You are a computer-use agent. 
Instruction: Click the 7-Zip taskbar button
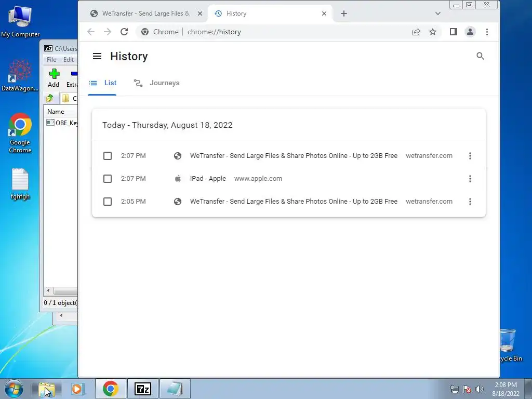pos(143,389)
